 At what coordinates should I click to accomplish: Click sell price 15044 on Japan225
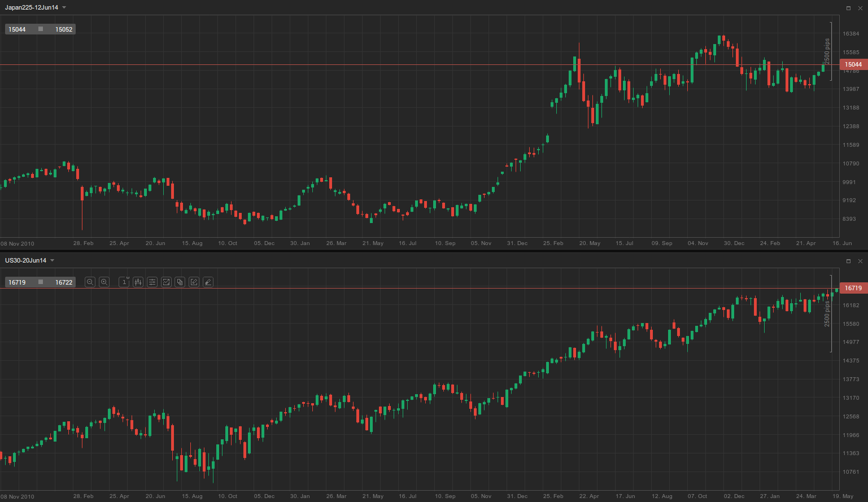tap(18, 29)
